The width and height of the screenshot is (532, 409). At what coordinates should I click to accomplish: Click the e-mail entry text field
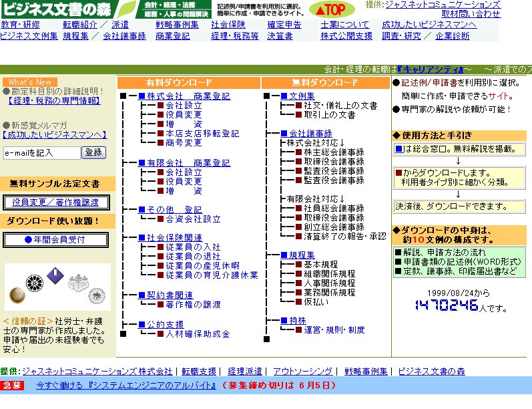pos(41,153)
